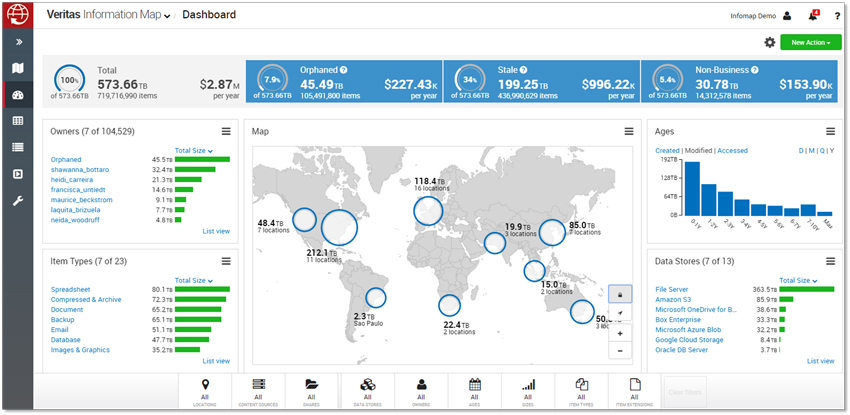Click the 0-1Y bar in Ages chart

pyautogui.click(x=692, y=189)
